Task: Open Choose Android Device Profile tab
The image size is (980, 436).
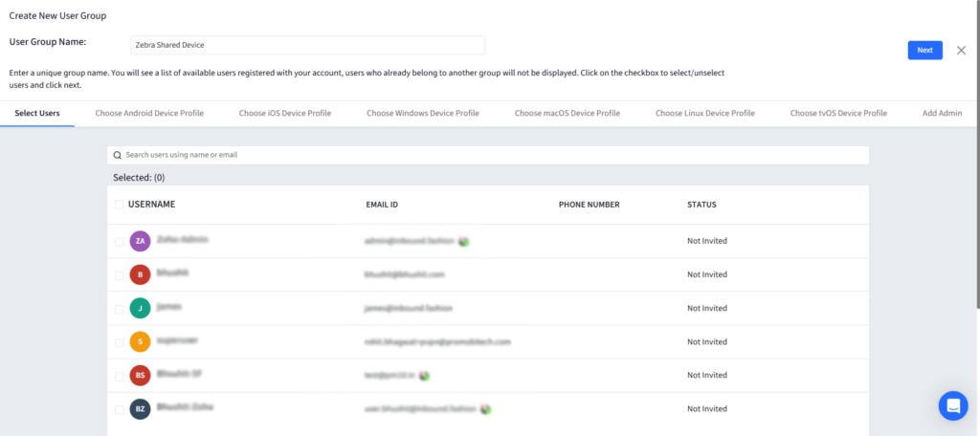Action: tap(149, 113)
